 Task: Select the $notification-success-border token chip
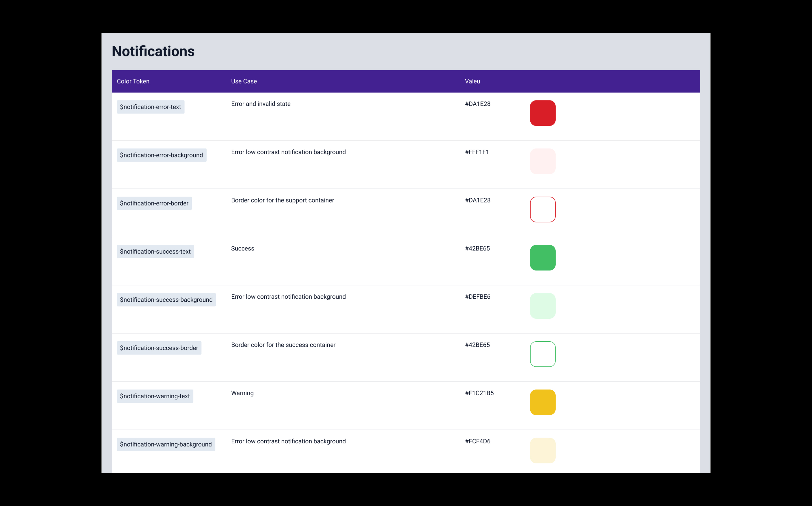tap(159, 348)
